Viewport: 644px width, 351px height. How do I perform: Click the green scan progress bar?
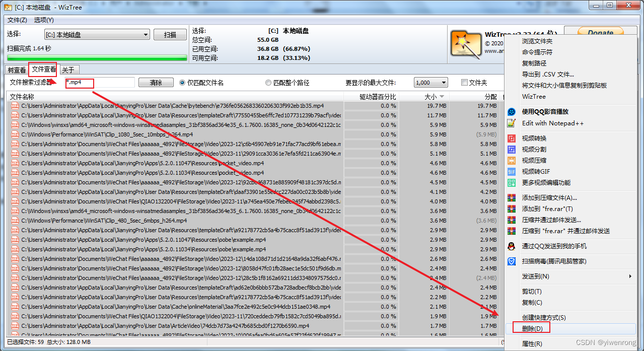tap(97, 58)
